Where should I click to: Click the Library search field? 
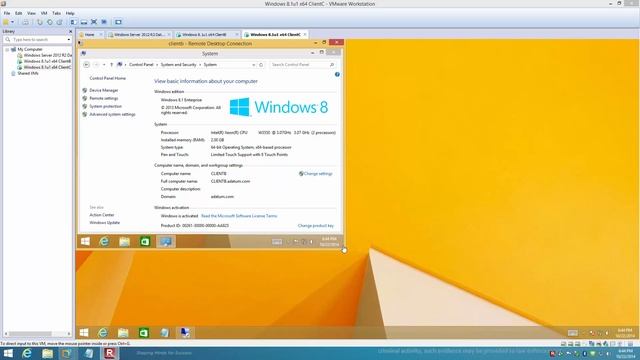[x=38, y=40]
